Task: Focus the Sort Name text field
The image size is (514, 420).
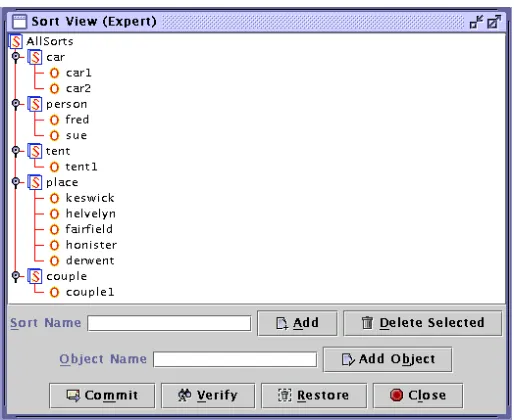Action: (x=169, y=323)
